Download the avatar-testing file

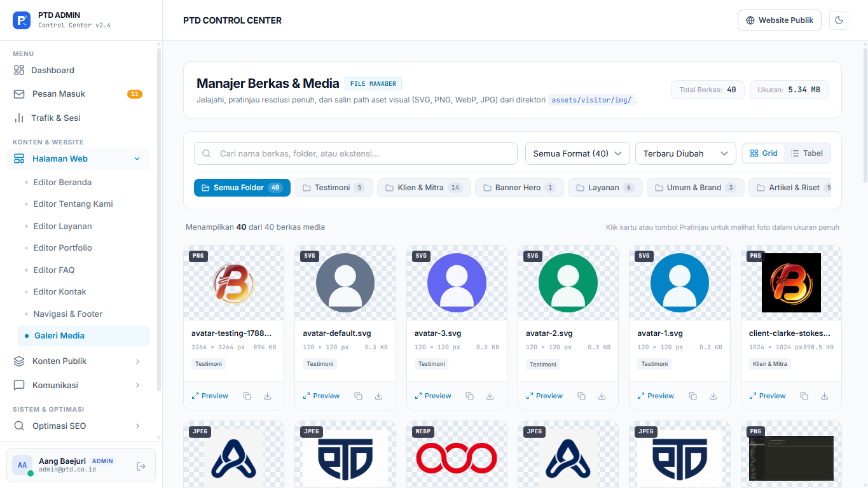pyautogui.click(x=267, y=396)
